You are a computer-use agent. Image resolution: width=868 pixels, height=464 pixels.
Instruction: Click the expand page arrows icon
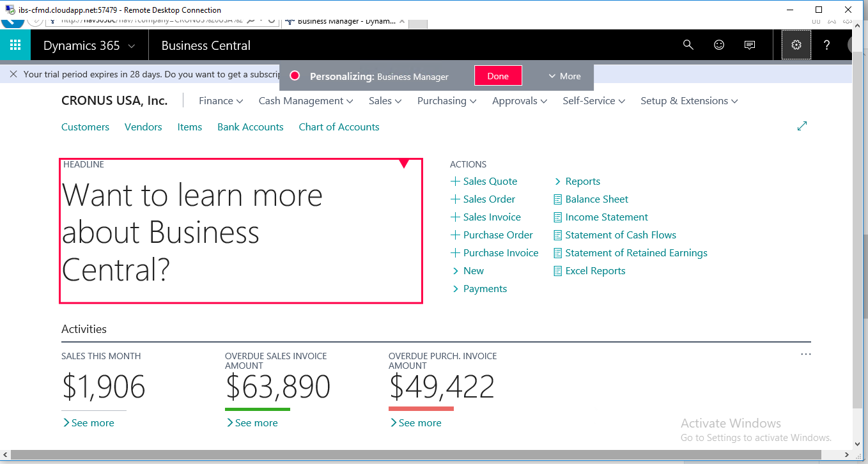802,127
